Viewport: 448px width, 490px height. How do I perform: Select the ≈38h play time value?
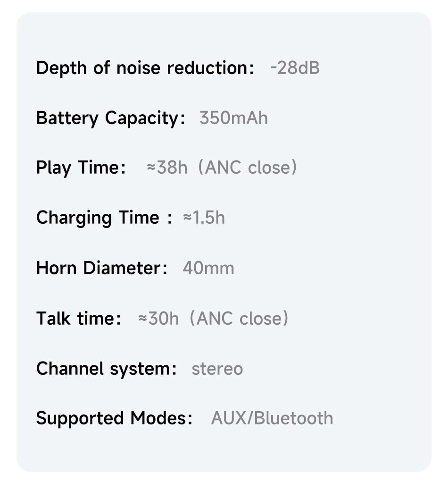(167, 168)
